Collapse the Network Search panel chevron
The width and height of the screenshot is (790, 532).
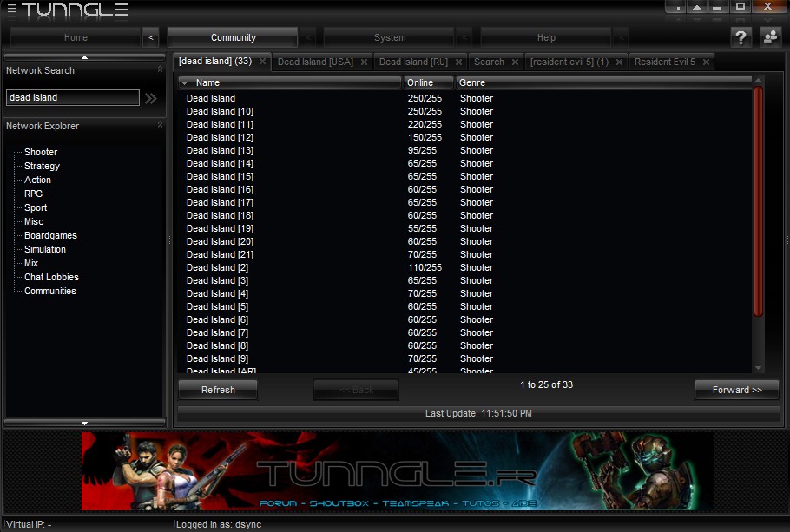click(x=161, y=69)
